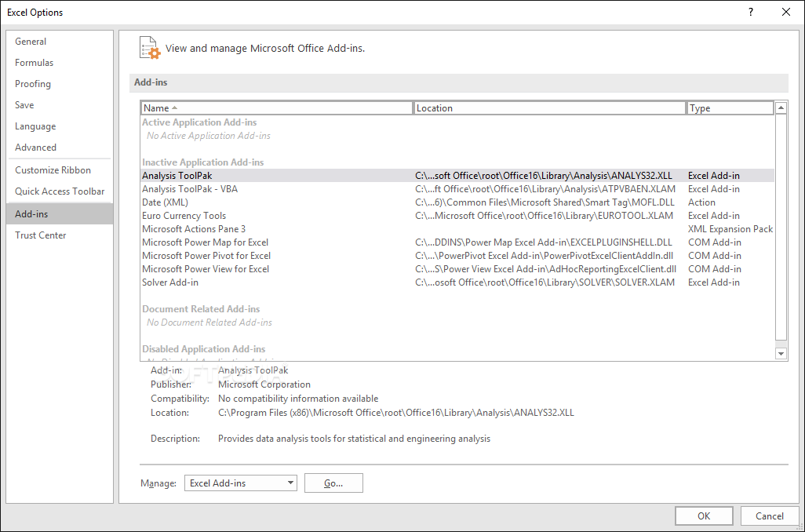Click the EXCELPLUGINSHELL.DLL location path
Screen dimensions: 805x532
click(544, 242)
